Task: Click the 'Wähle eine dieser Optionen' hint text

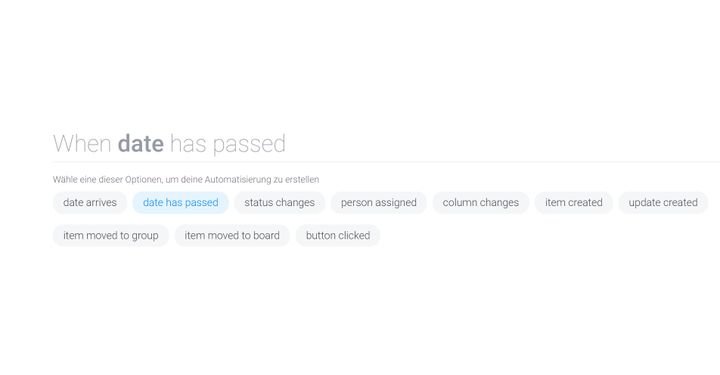Action: [186, 179]
